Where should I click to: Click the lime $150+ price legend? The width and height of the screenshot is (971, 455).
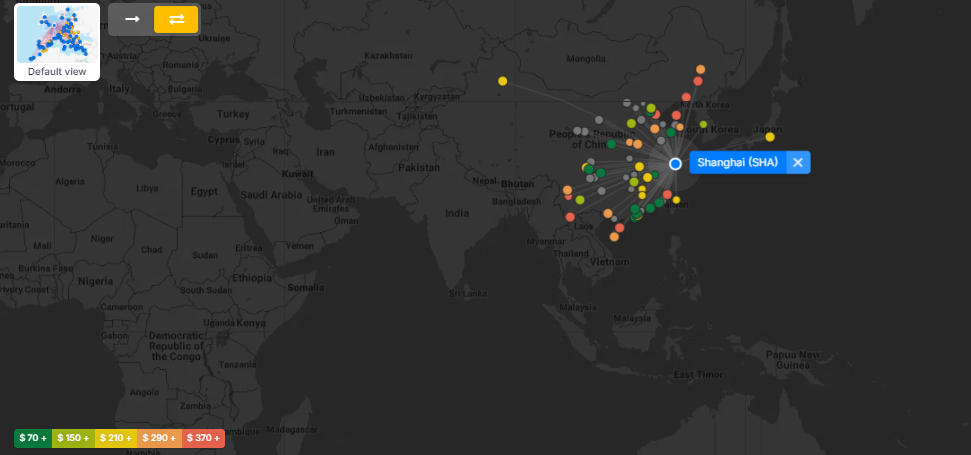click(x=74, y=438)
